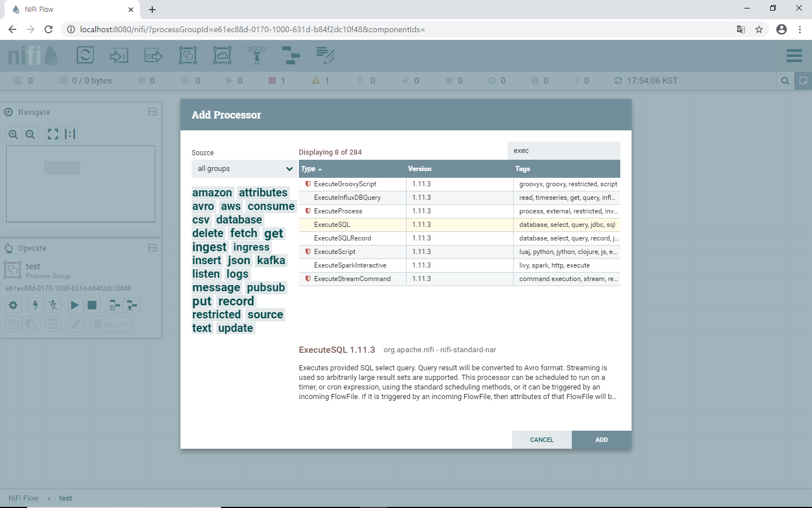Viewport: 812px width, 508px height.
Task: Select the ExecuteScript row
Action: [460, 252]
